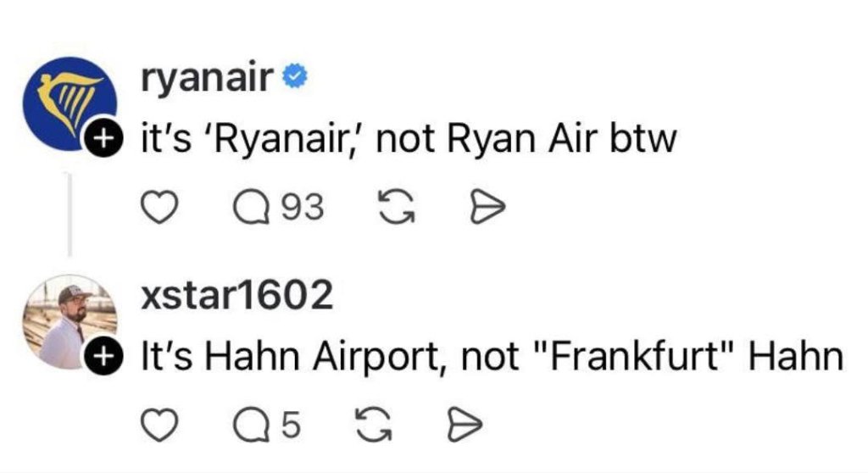Viewport: 868px width, 473px height.
Task: Click the blue verified badge beside ryanair
Action: click(293, 78)
